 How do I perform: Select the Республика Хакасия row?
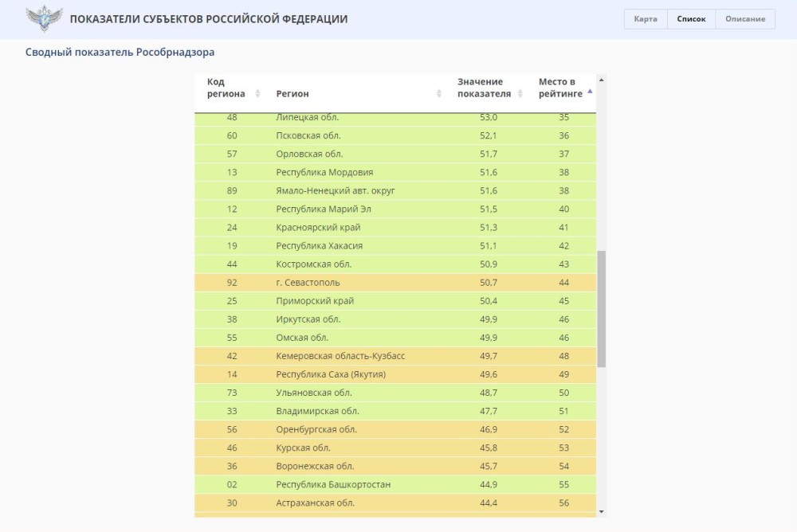tap(395, 246)
